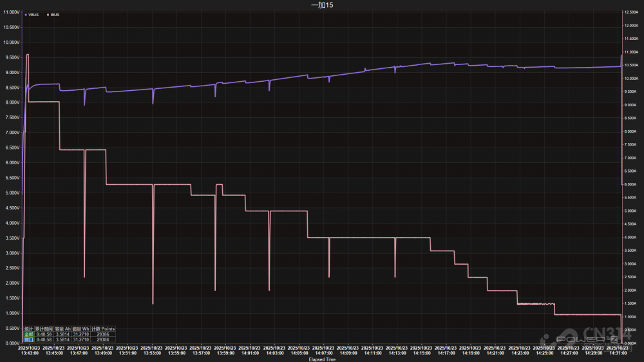Click the 13:43:00 time axis tick

click(30, 352)
